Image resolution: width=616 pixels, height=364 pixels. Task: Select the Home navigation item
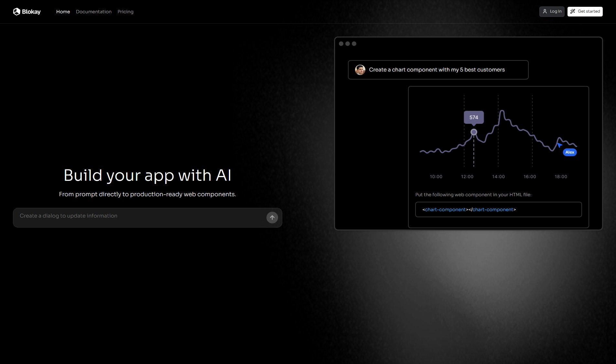(63, 12)
